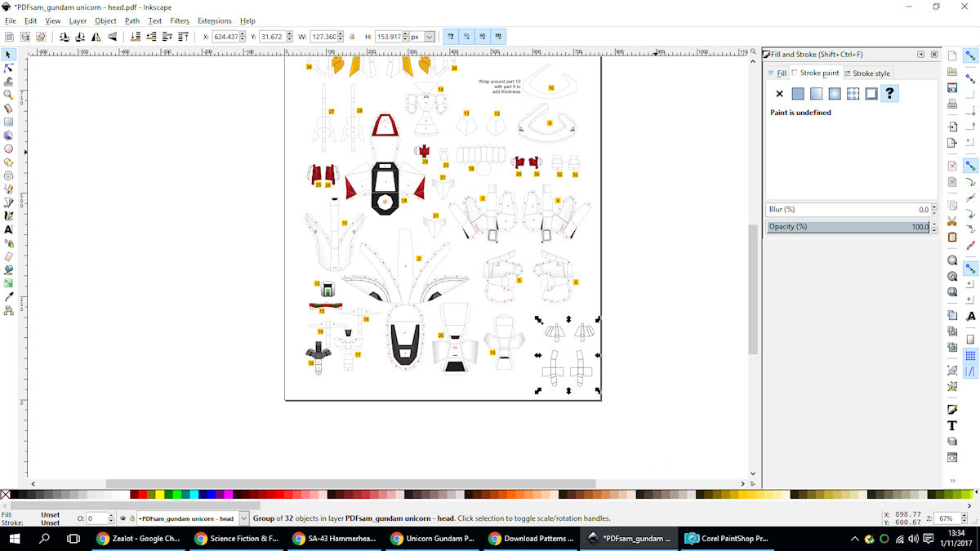
Task: Select the Paint bucket tool
Action: coord(8,269)
